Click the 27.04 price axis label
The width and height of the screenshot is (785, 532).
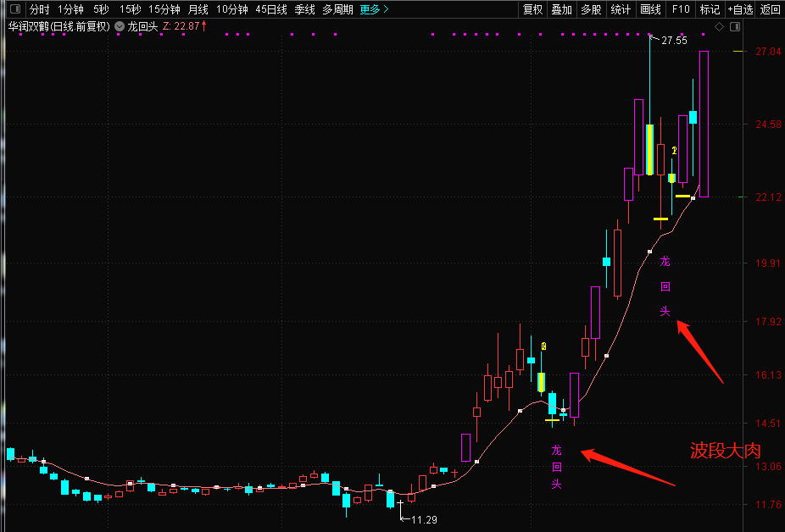tap(768, 52)
